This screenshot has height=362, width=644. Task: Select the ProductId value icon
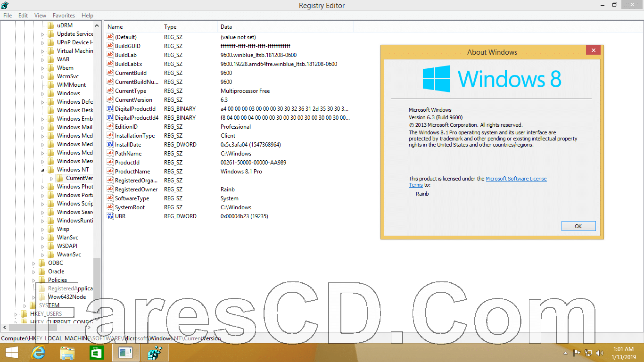click(111, 163)
